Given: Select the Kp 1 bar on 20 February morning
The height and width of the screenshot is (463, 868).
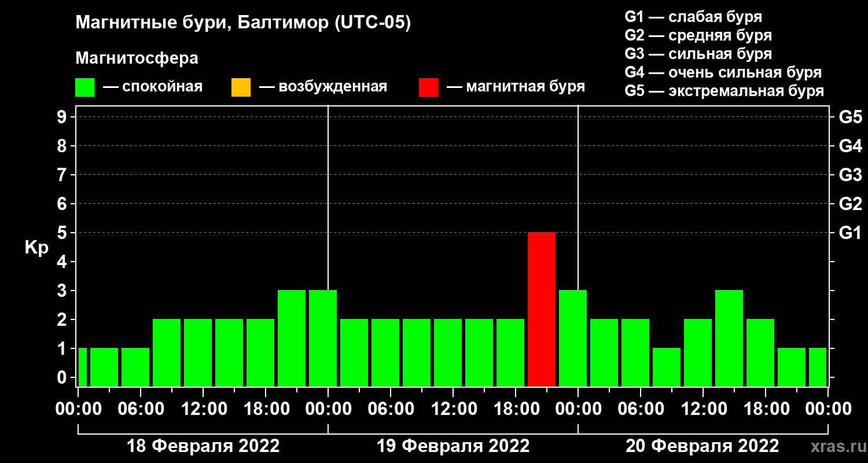Looking at the screenshot, I should pos(667,367).
